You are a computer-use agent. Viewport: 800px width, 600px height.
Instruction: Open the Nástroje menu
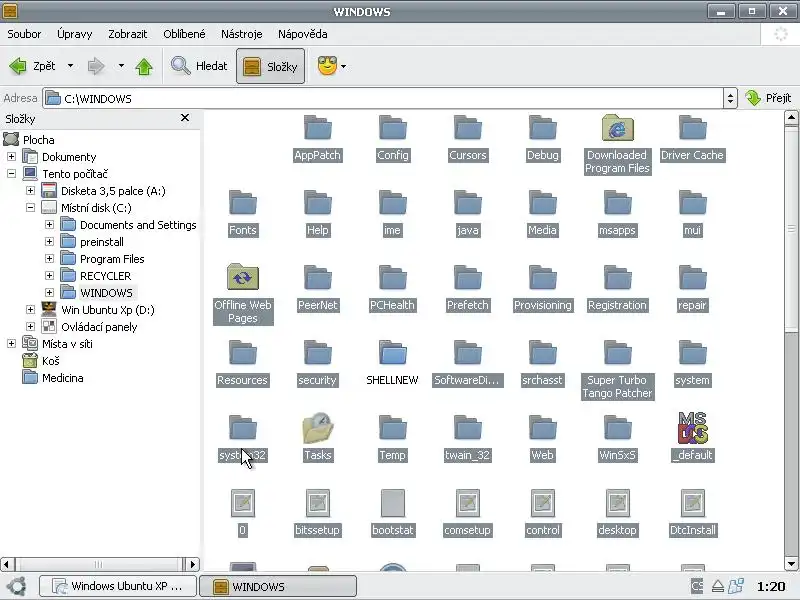pyautogui.click(x=241, y=34)
